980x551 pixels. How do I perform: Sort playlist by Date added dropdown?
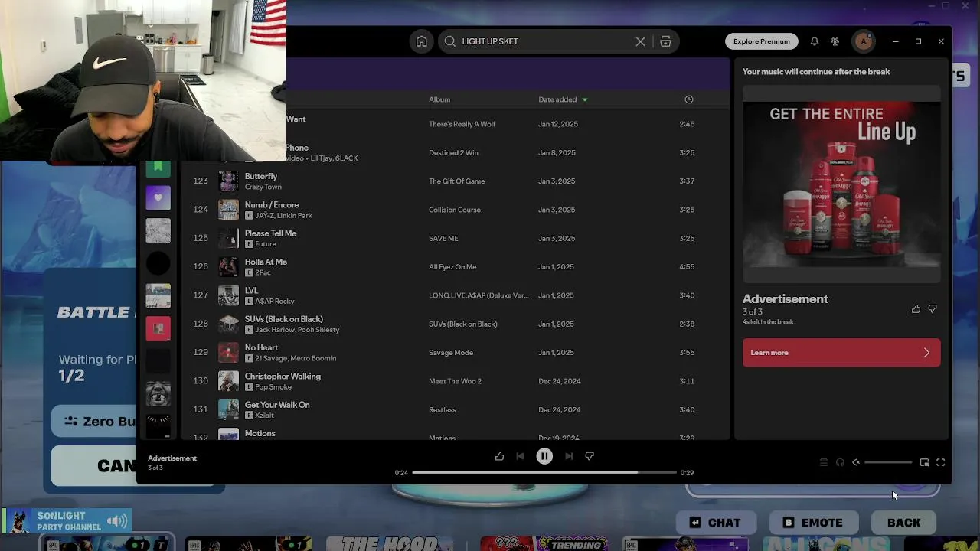coord(563,99)
